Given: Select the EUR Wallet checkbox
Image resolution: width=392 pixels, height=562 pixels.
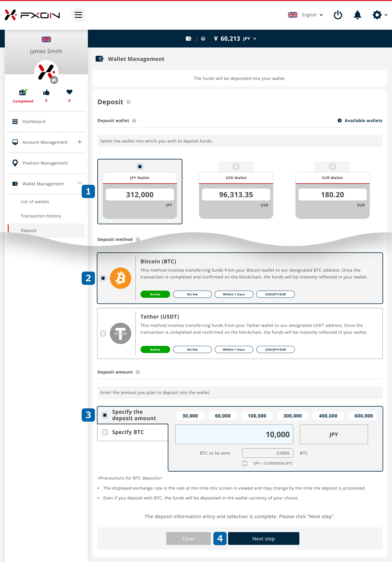Looking at the screenshot, I should (x=333, y=167).
